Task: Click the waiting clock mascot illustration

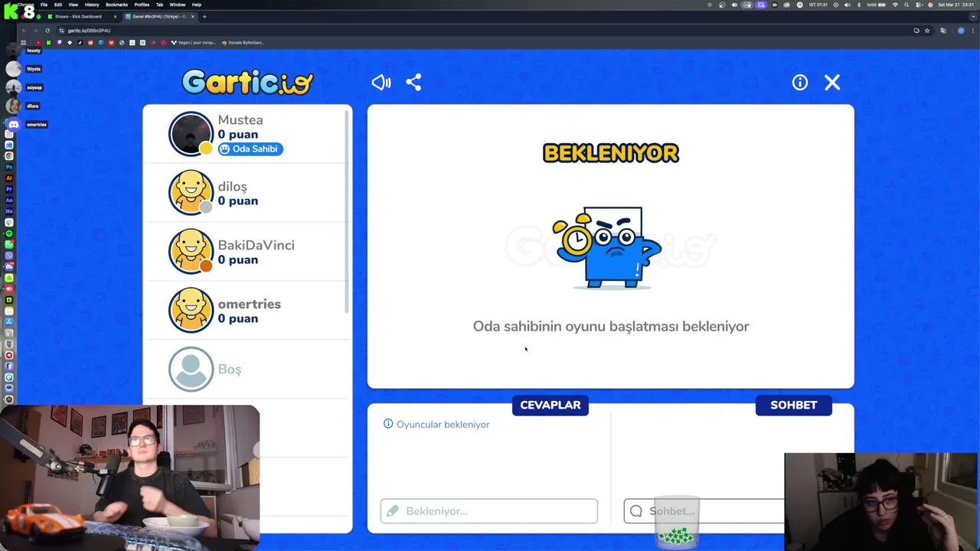Action: point(609,247)
